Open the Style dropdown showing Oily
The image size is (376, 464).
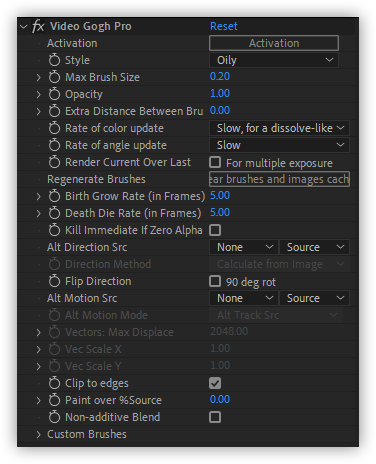coord(274,60)
